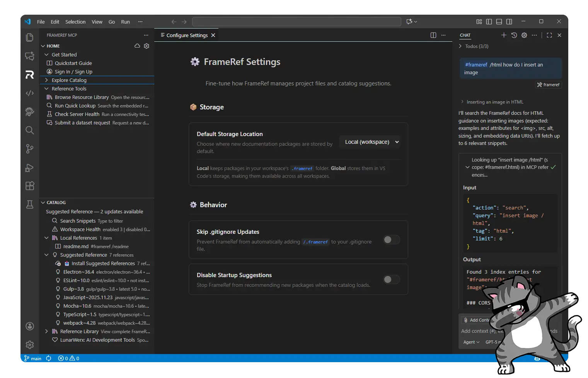588x378 pixels.
Task: Open the FrameRef MCP activity bar icon
Action: click(30, 75)
